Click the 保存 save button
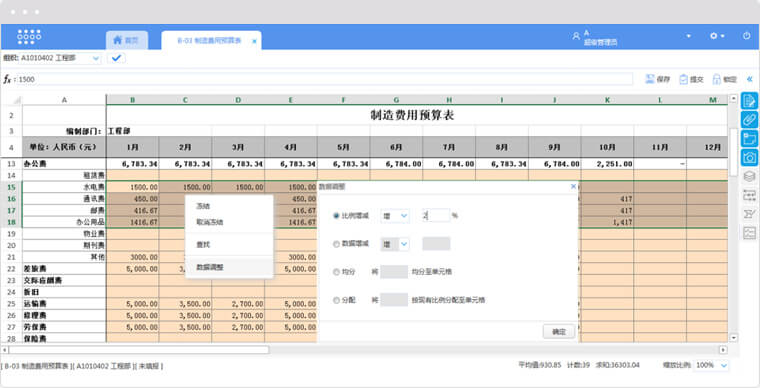Screen dimensions: 760x388 (x=657, y=79)
